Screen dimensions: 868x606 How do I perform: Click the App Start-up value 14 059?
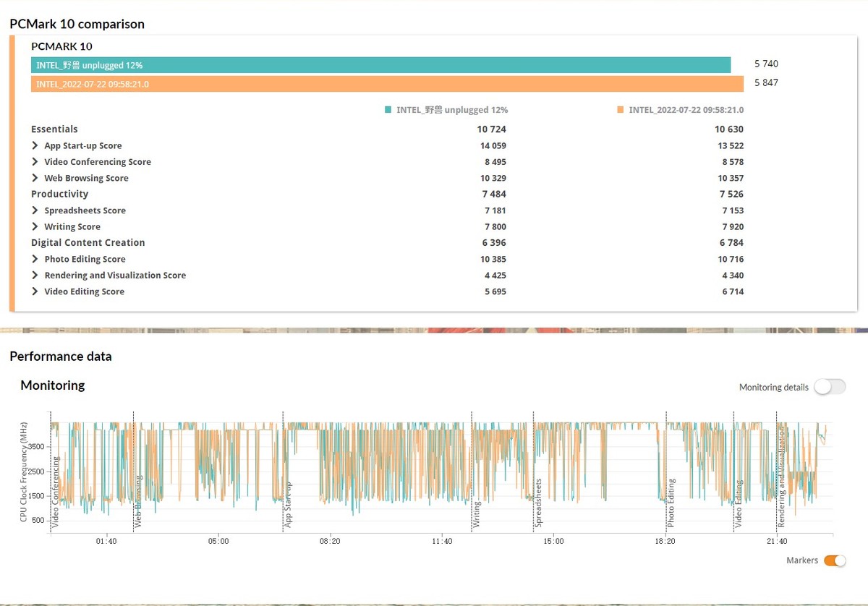(x=493, y=145)
